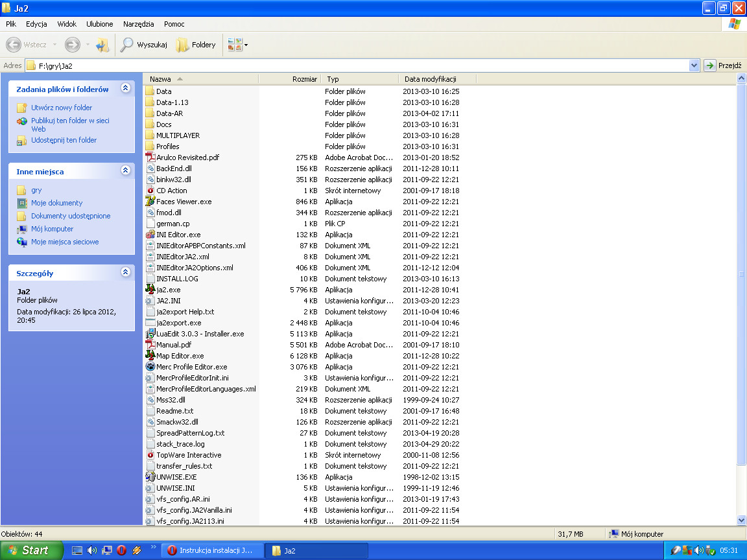
Task: Click the vertical scrollbar down arrow
Action: (741, 520)
